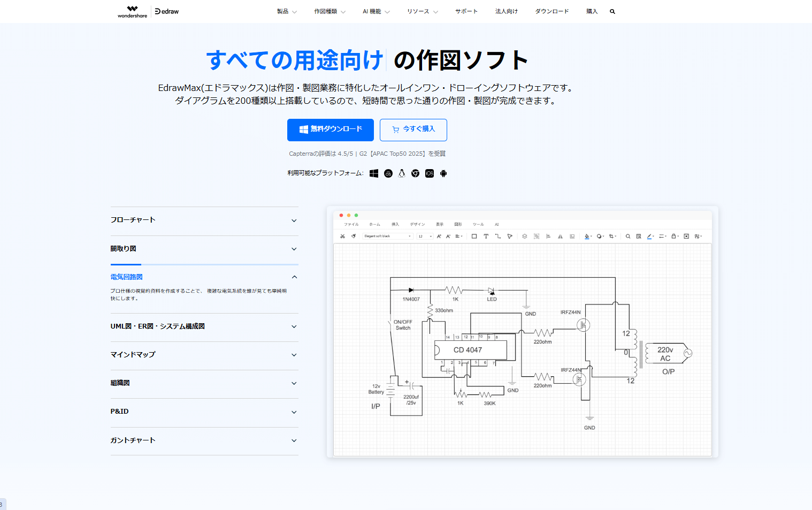Image resolution: width=812 pixels, height=510 pixels.
Task: Go to 法人向け in the top navigation
Action: coord(507,11)
